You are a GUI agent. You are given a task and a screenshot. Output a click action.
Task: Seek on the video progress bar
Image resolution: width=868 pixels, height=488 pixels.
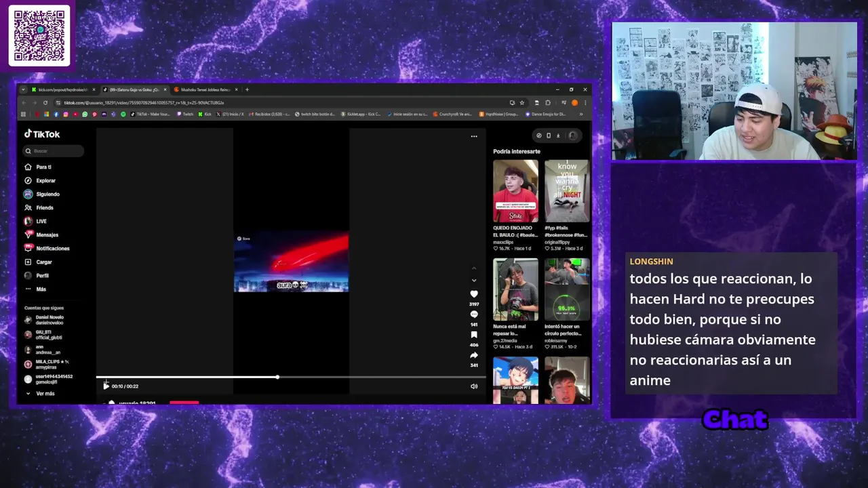[291, 377]
